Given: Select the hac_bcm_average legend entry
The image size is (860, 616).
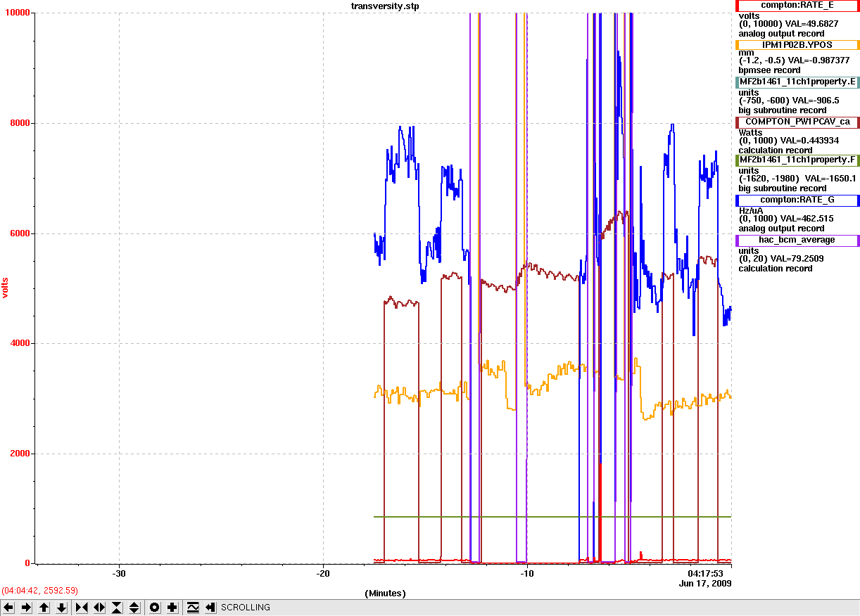Looking at the screenshot, I should coord(797,240).
